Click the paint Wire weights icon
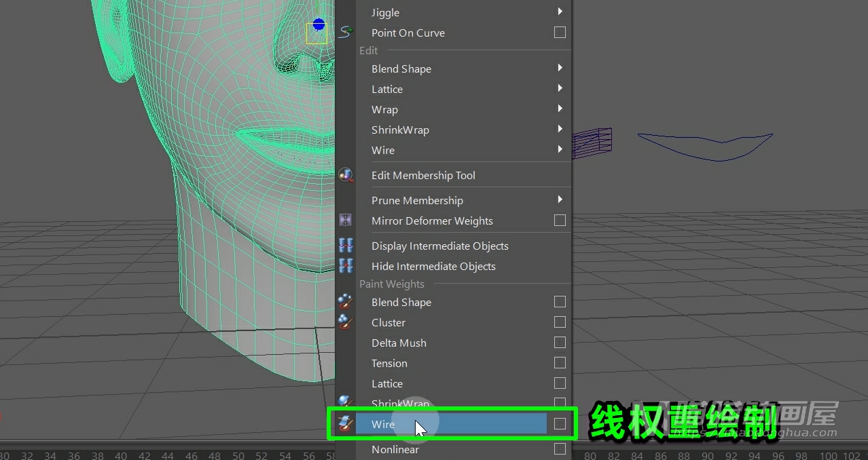 point(346,424)
